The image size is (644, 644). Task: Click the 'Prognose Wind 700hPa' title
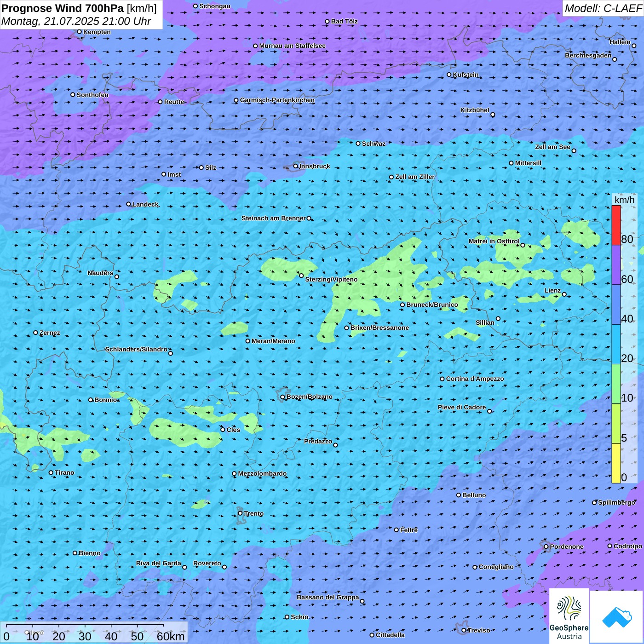[63, 8]
